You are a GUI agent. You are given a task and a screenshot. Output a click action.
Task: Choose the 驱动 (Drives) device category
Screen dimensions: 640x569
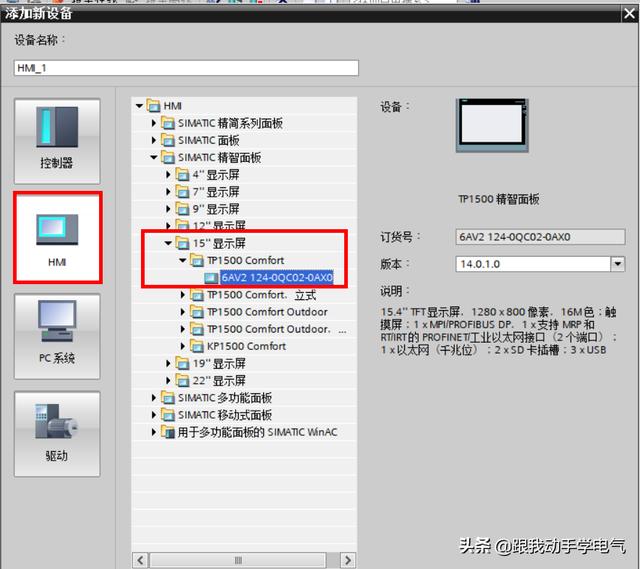point(57,434)
